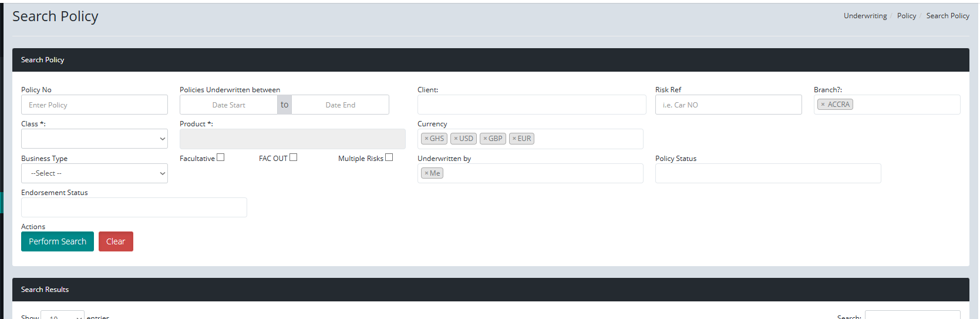Focus the Policy No input field

click(94, 105)
